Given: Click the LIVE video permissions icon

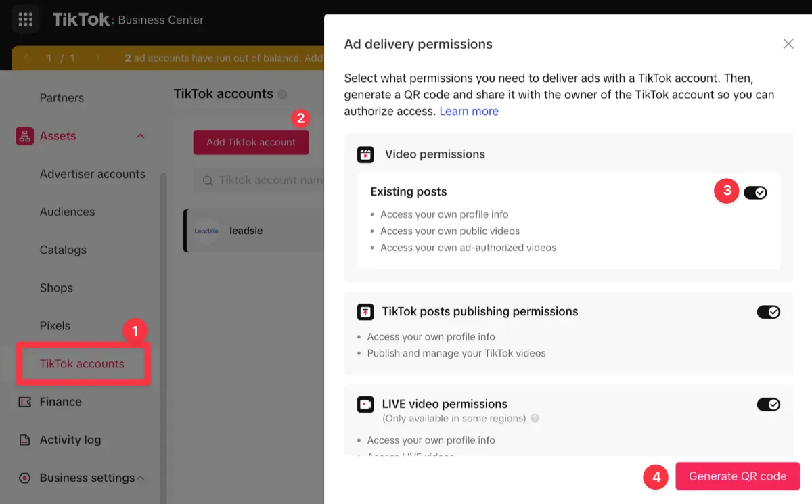Looking at the screenshot, I should pos(365,404).
